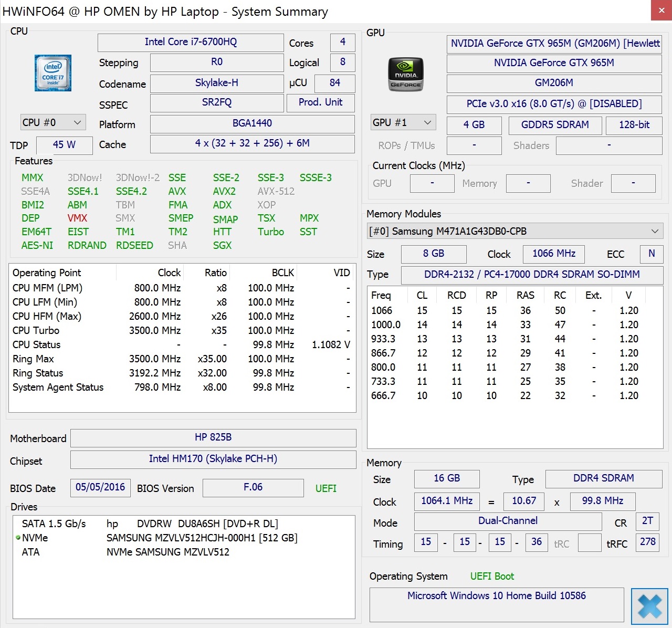Open the CPU #0 selector dropdown
672x628 pixels.
click(x=53, y=122)
